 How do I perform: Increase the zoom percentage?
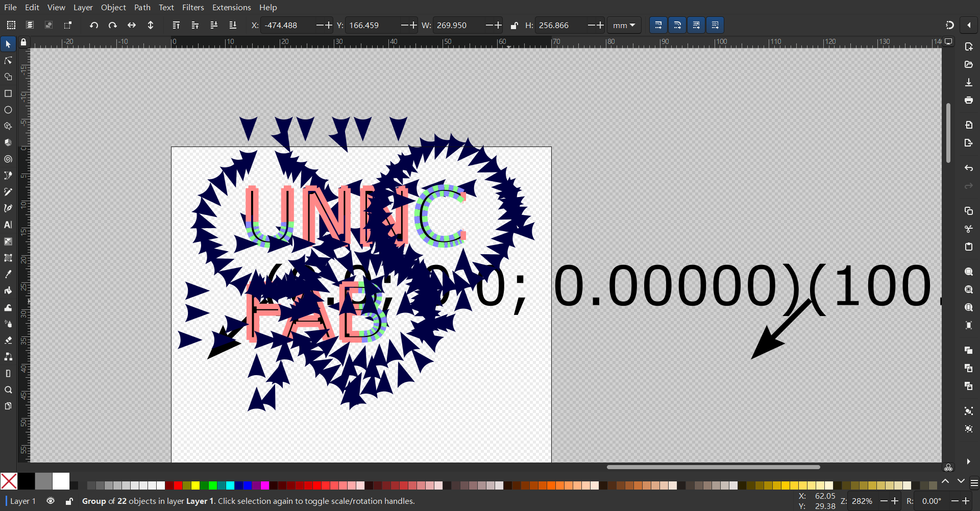pyautogui.click(x=894, y=501)
